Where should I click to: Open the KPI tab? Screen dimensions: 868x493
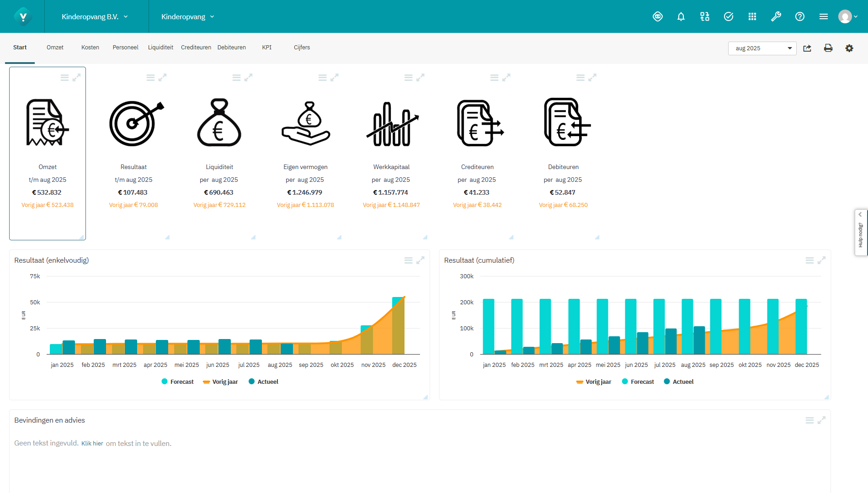266,47
